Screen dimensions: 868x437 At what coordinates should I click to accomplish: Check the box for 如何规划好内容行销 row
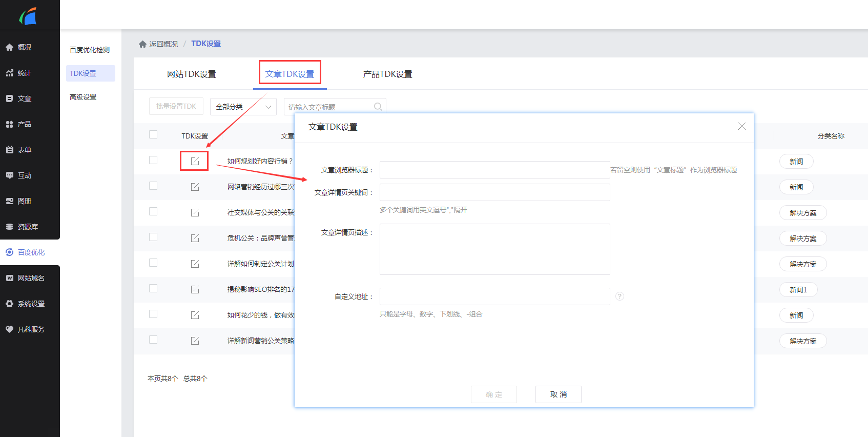[153, 160]
